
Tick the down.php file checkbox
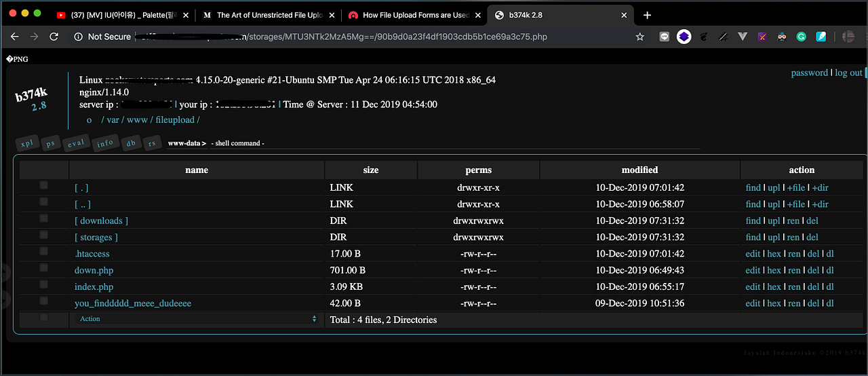[44, 268]
